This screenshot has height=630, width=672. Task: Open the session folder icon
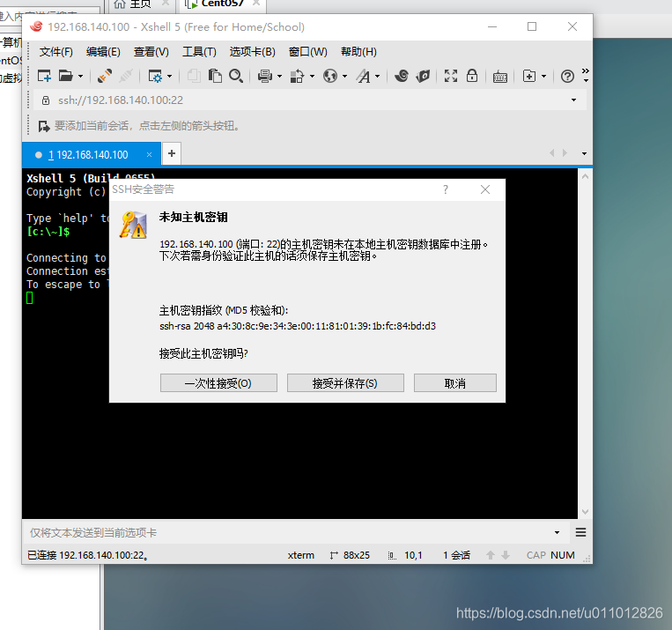click(x=65, y=76)
